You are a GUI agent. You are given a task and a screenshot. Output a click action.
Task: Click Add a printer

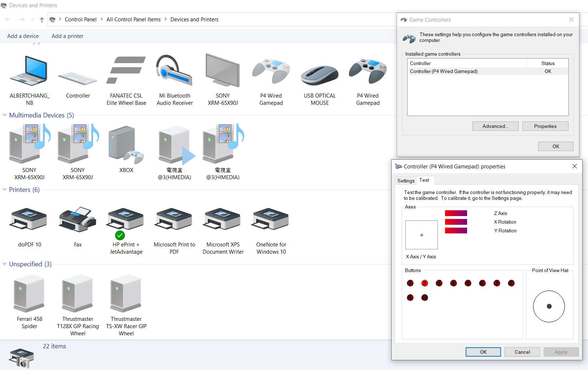[67, 36]
